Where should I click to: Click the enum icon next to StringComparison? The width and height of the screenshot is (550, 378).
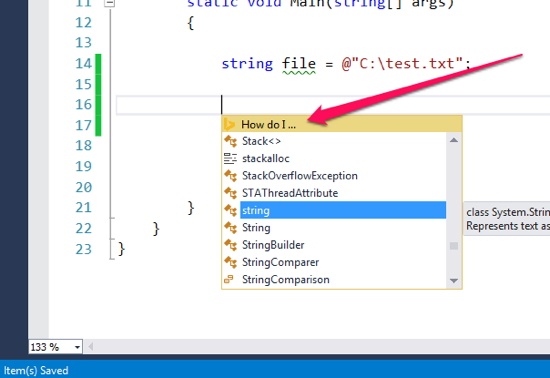tap(229, 279)
